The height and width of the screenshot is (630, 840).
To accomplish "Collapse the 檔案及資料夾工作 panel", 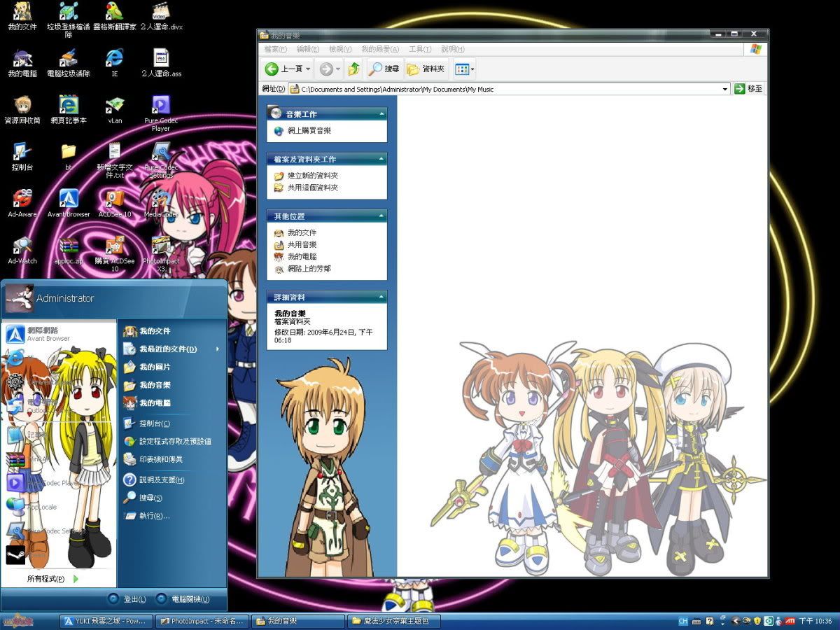I will tap(381, 160).
